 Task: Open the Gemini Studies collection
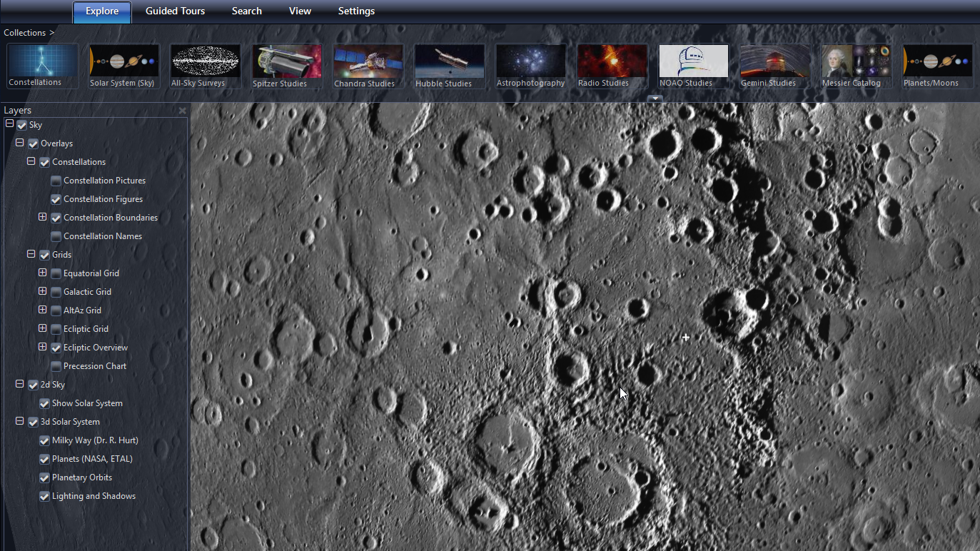(775, 66)
